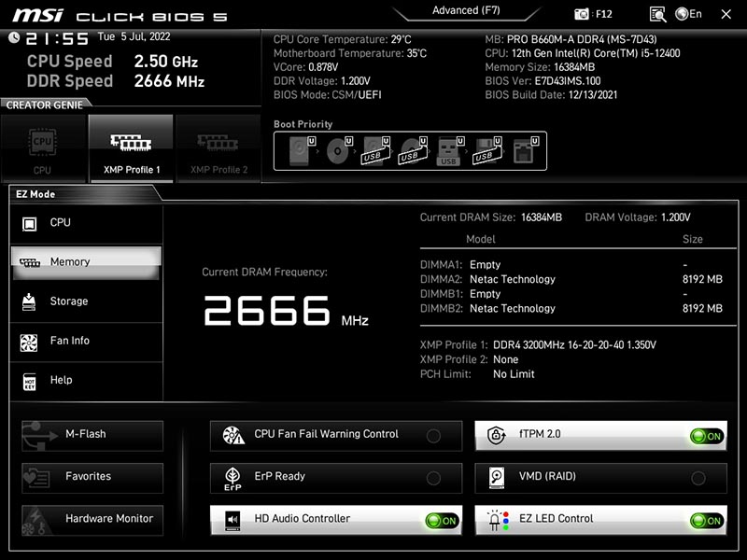Screen dimensions: 747x560
Task: Select the DIMMA2 Netac Technology row
Action: point(571,279)
